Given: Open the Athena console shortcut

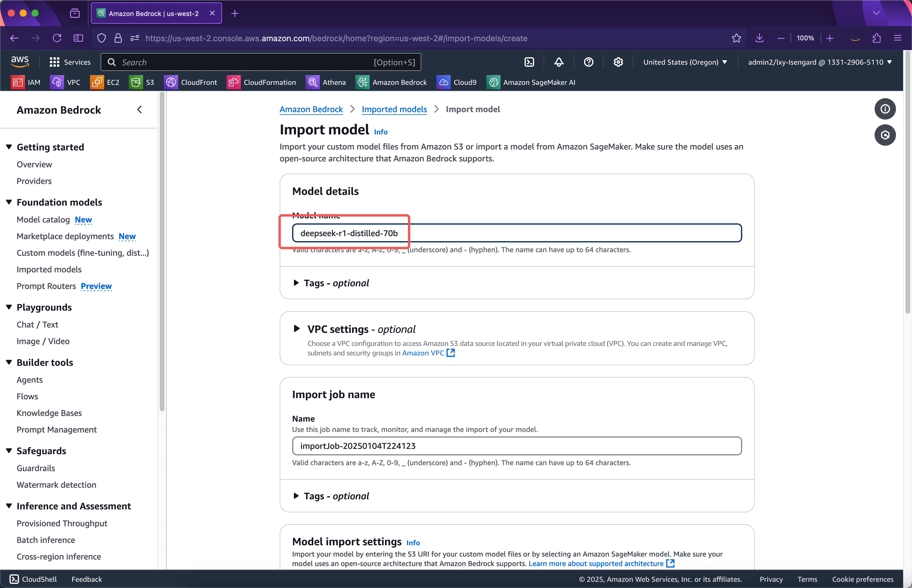Looking at the screenshot, I should click(326, 82).
